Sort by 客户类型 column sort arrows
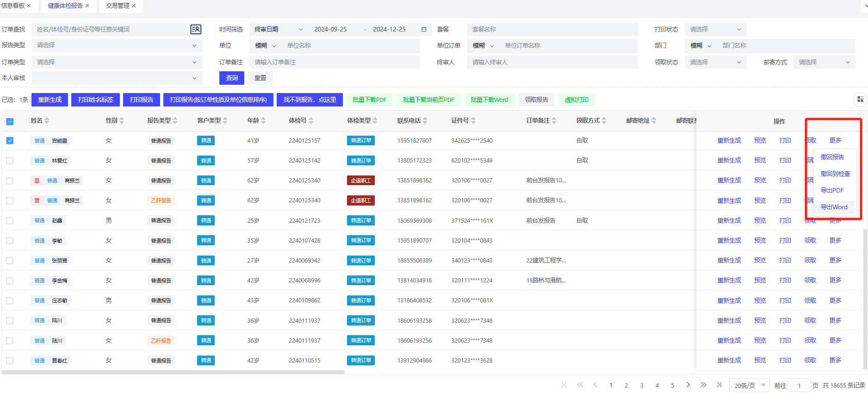This screenshot has width=868, height=400. (x=225, y=120)
